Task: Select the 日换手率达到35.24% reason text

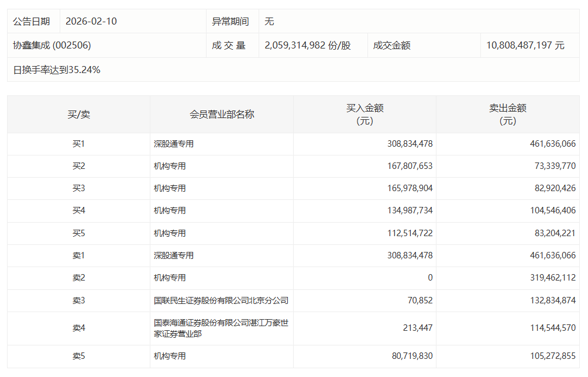Action: tap(57, 70)
